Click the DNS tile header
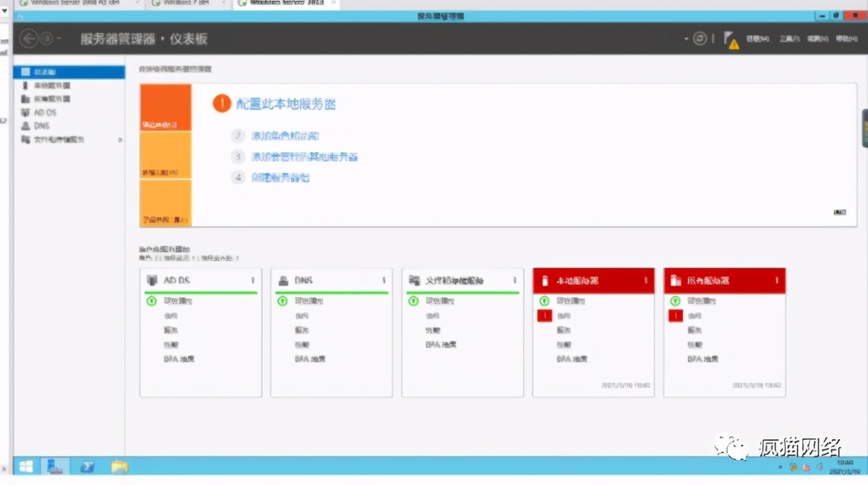 pos(332,281)
